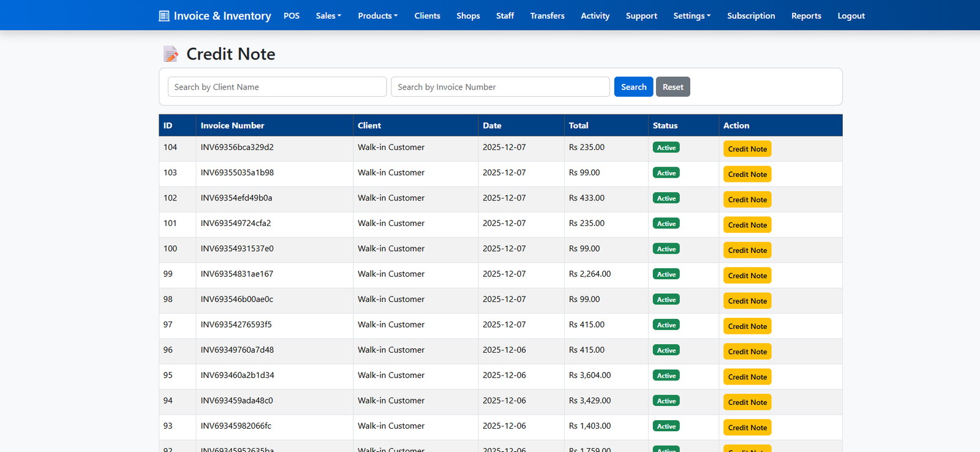980x452 pixels.
Task: Select invoice number INV693459ada48c0
Action: [x=237, y=401]
